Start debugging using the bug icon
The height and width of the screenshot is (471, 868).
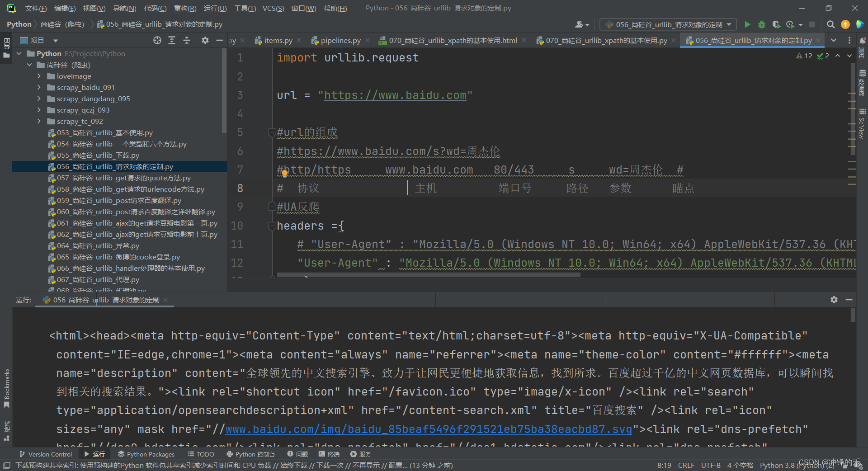coord(762,24)
